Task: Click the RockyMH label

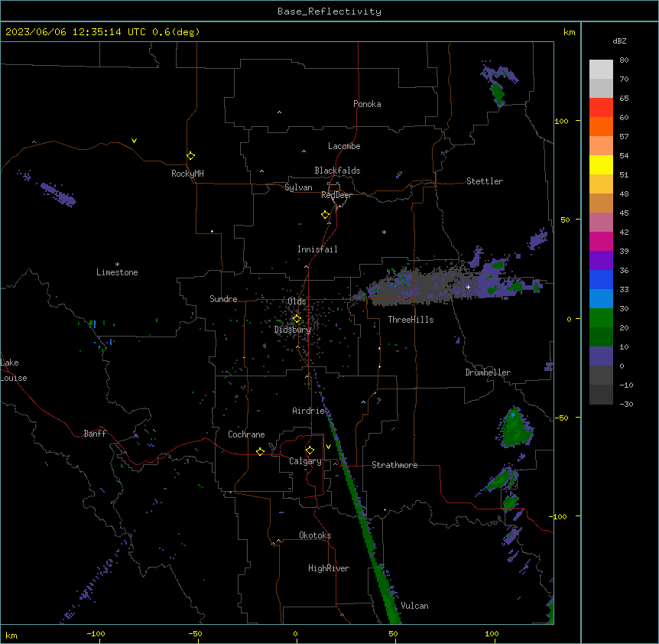Action: 187,174
